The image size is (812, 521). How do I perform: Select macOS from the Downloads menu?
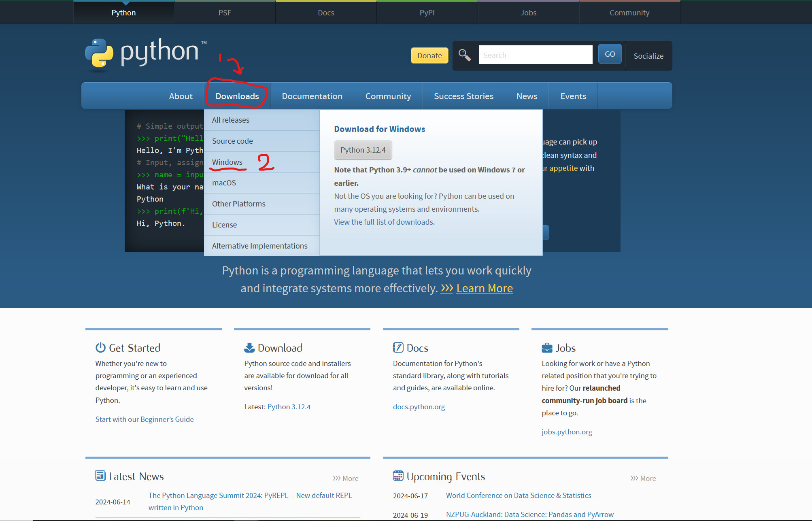[x=224, y=183]
